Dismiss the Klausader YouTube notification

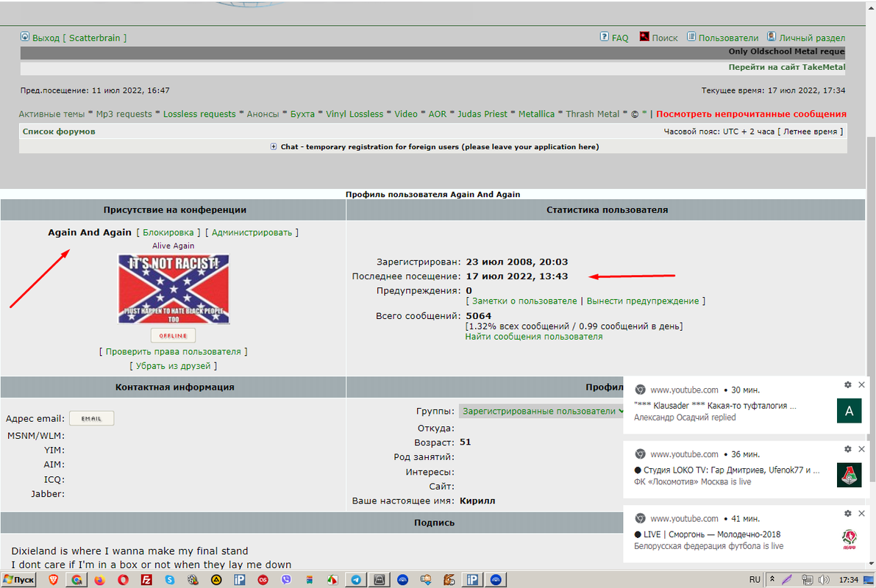pyautogui.click(x=861, y=384)
